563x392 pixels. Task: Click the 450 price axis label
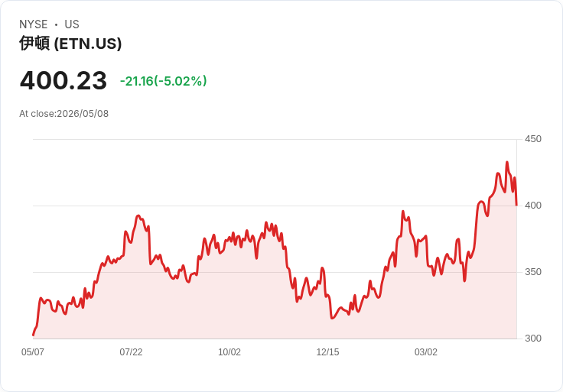pyautogui.click(x=533, y=139)
